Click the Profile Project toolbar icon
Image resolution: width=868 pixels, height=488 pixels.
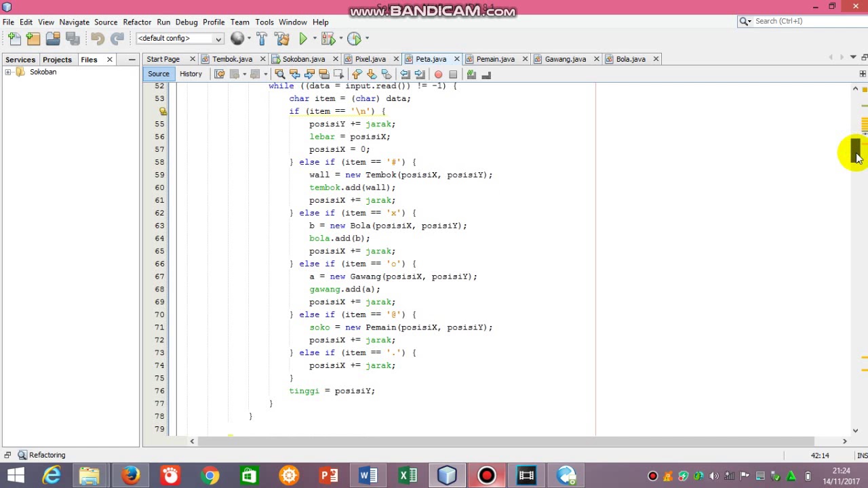(x=355, y=39)
